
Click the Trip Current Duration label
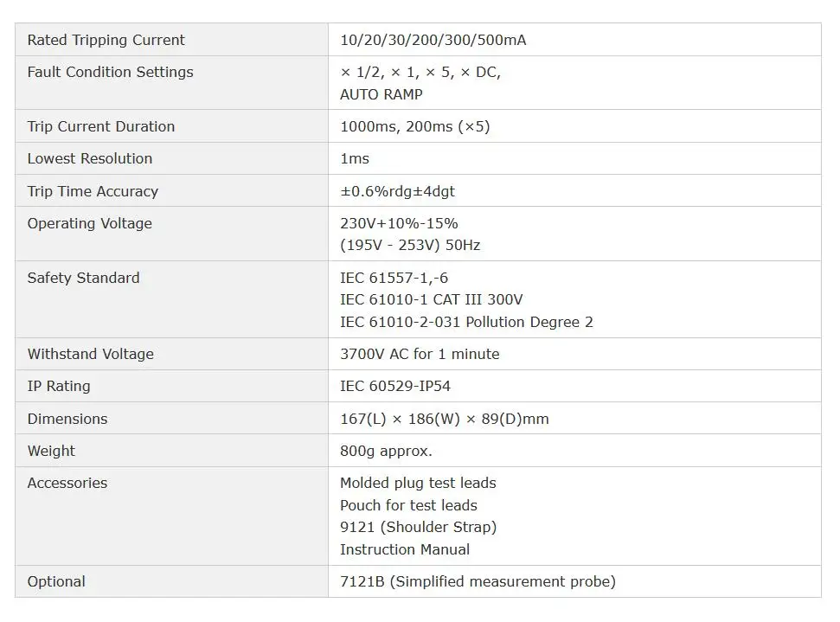tap(101, 126)
